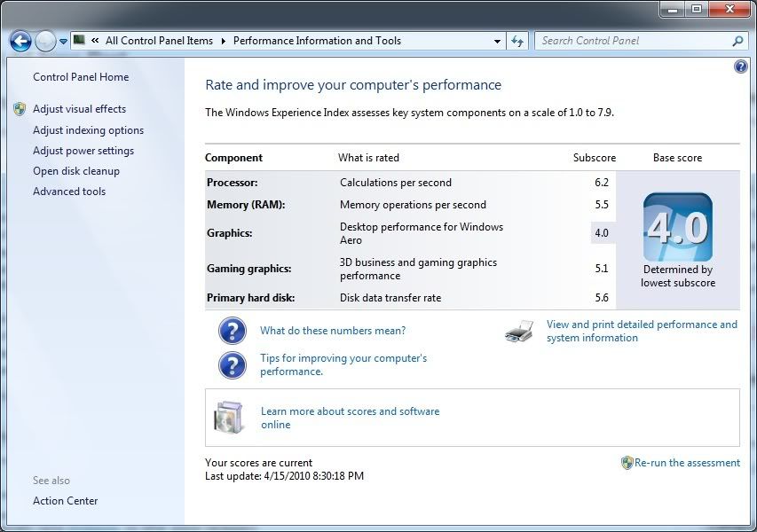The height and width of the screenshot is (532, 757).
Task: Open Adjust visual effects
Action: (79, 109)
